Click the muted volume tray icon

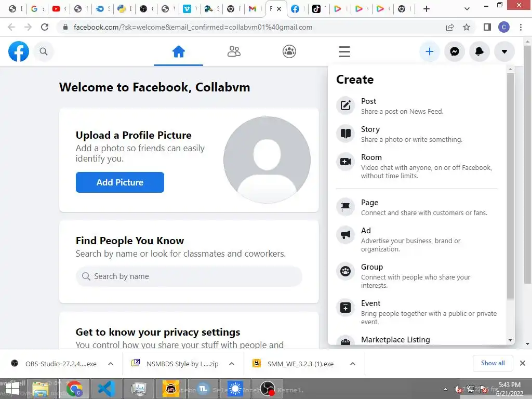(458, 389)
